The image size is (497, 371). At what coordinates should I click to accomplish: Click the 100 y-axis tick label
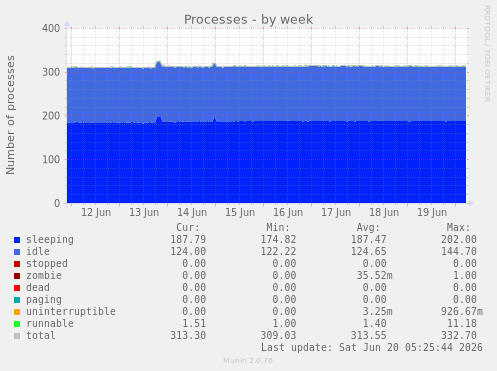51,159
